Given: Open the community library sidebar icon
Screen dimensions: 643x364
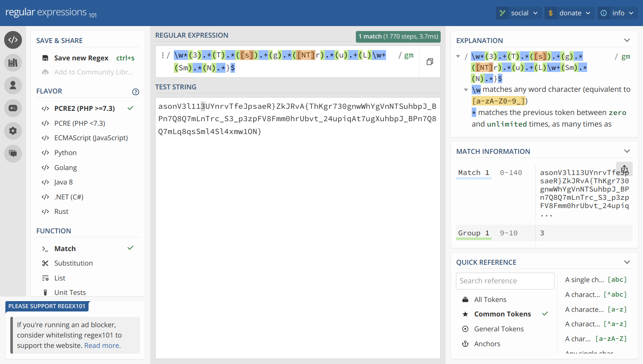Looking at the screenshot, I should point(13,63).
